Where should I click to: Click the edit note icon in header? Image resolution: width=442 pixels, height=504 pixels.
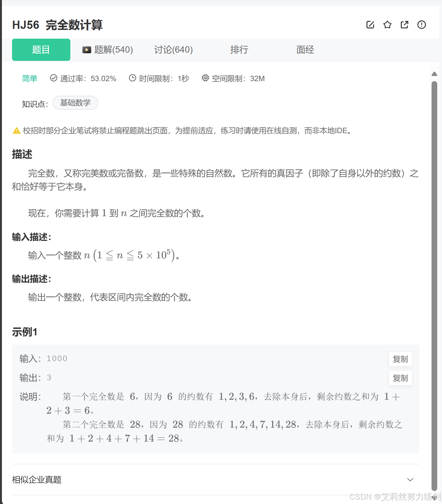(370, 25)
